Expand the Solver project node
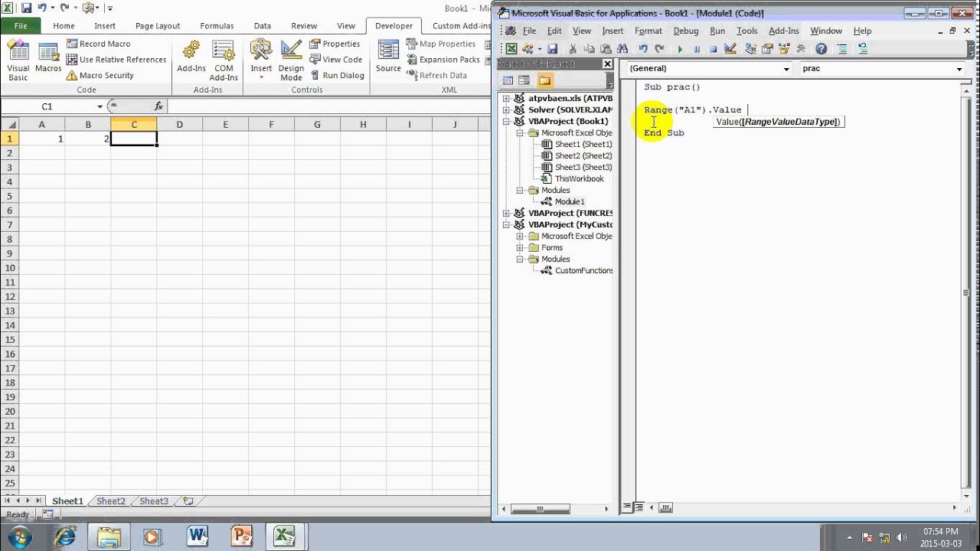The image size is (980, 551). point(506,109)
